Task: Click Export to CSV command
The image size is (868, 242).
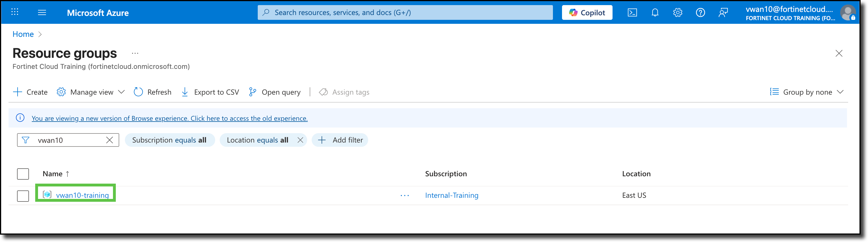Action: pyautogui.click(x=210, y=92)
